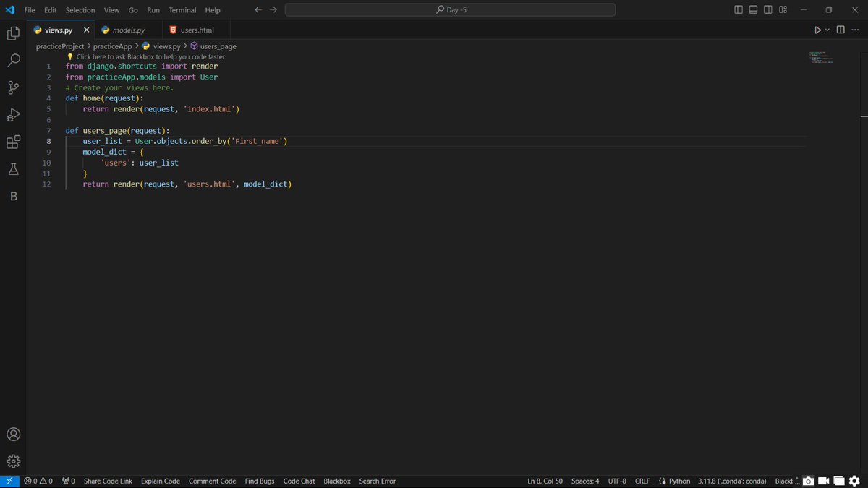Open the Run Python File dropdown arrow
The image size is (868, 488).
coord(827,30)
